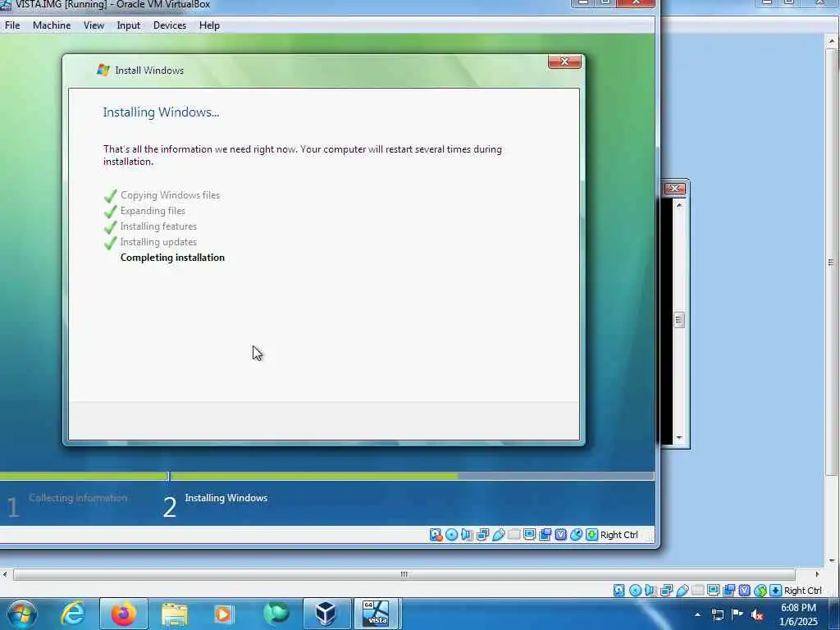Image resolution: width=840 pixels, height=630 pixels.
Task: Launch Internet Explorer from taskbar
Action: tap(73, 614)
